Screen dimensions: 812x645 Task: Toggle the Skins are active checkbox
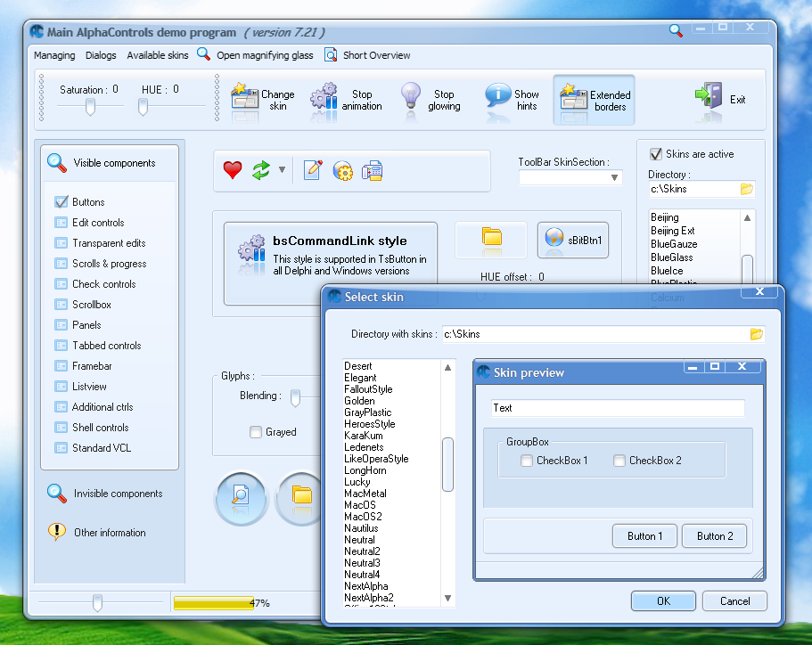pyautogui.click(x=656, y=154)
